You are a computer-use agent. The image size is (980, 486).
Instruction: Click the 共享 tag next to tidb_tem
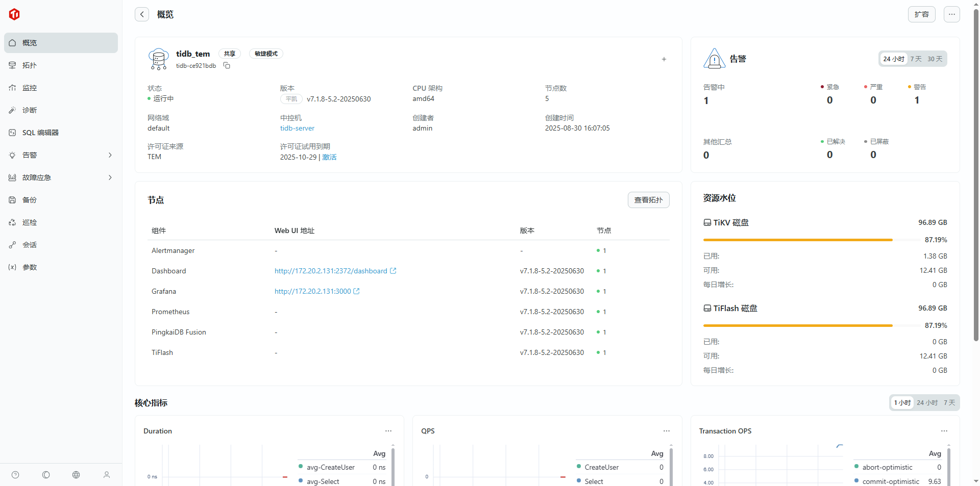(x=230, y=54)
